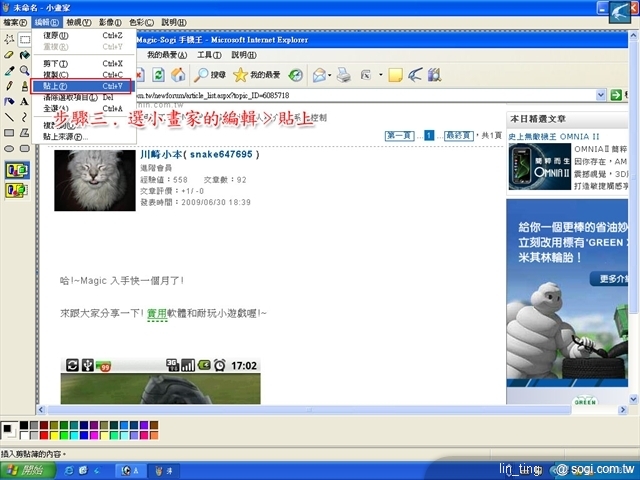Click the printer icon in pasted IE toolbar

click(x=344, y=75)
